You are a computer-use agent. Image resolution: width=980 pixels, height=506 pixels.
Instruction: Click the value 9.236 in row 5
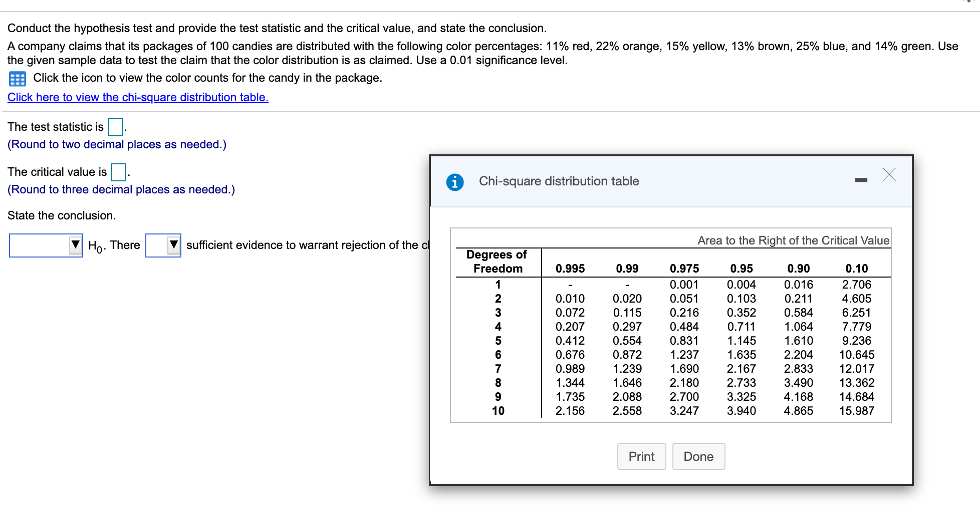(857, 341)
